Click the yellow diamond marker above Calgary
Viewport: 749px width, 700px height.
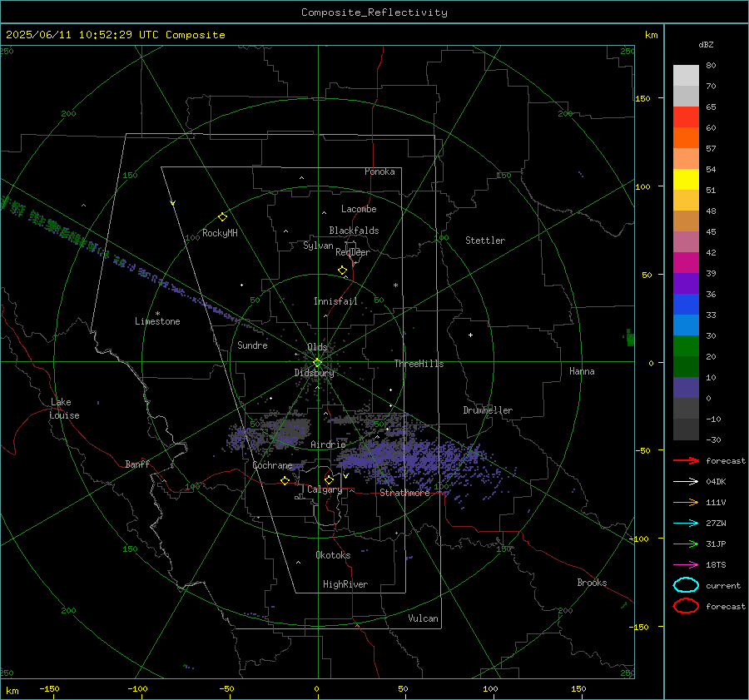click(329, 479)
